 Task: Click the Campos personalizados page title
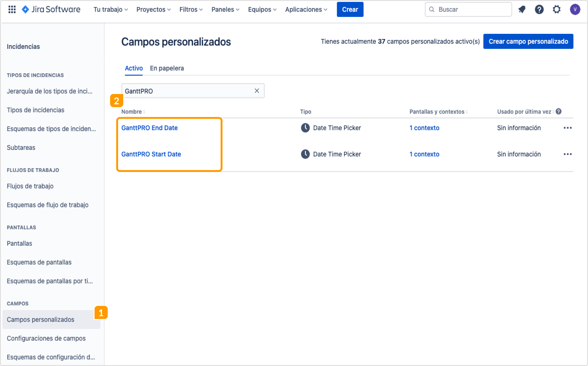pyautogui.click(x=176, y=42)
